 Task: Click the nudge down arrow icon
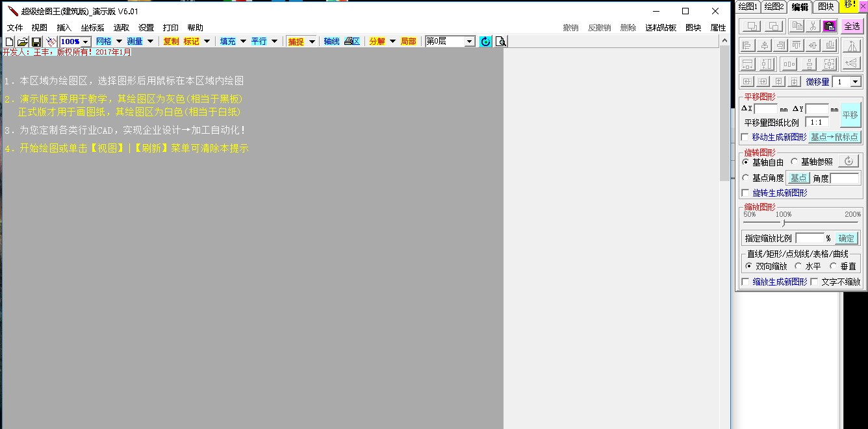point(795,82)
